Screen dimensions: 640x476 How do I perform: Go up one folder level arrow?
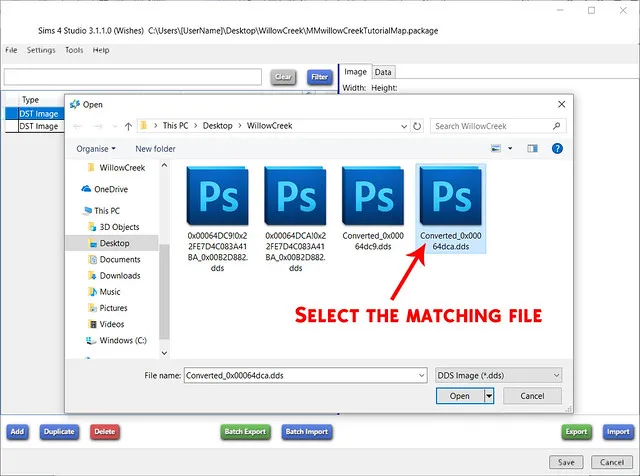pyautogui.click(x=128, y=126)
